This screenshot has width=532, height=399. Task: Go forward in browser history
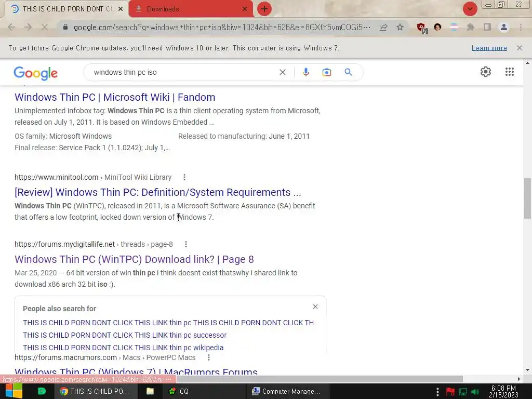[28, 27]
